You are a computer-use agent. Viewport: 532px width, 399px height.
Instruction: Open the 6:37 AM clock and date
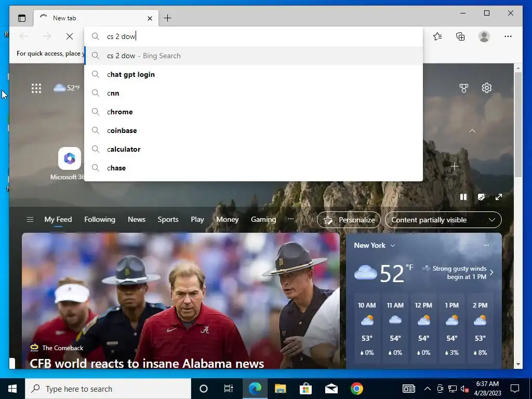(487, 389)
